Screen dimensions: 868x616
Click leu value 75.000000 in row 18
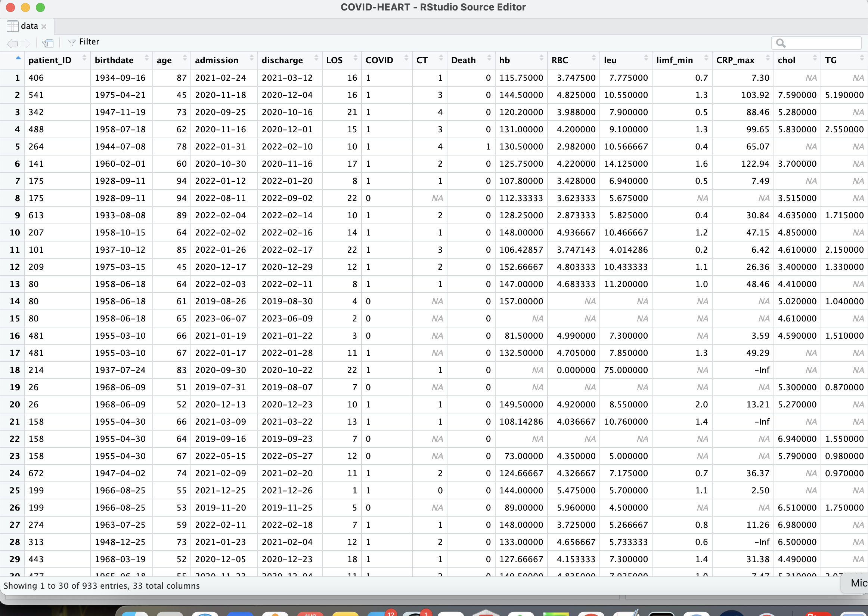[626, 370]
